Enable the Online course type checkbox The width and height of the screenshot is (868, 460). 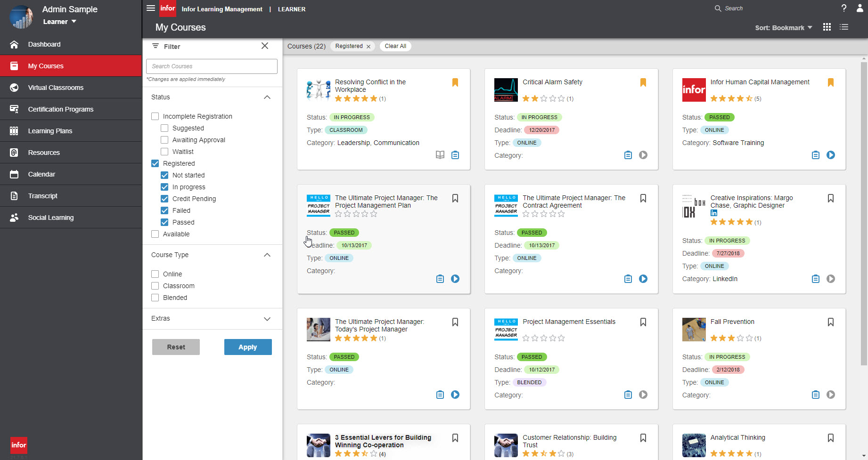[x=155, y=274]
